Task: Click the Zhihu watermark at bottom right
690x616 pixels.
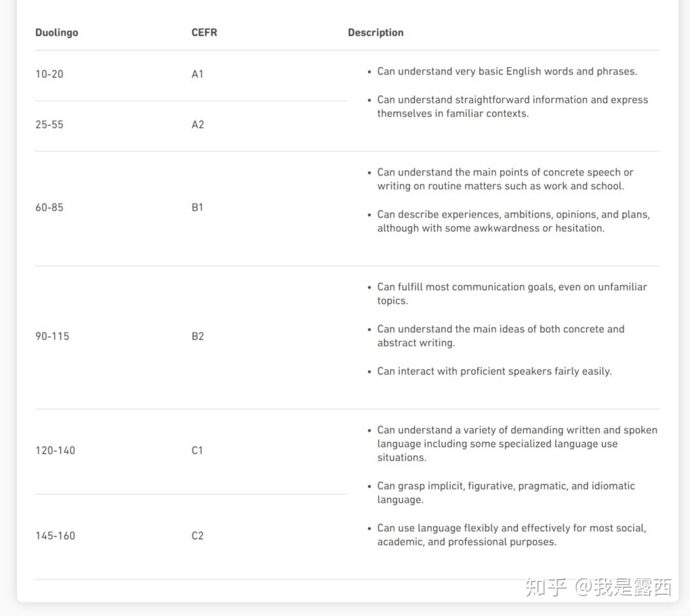Action: pyautogui.click(x=599, y=587)
